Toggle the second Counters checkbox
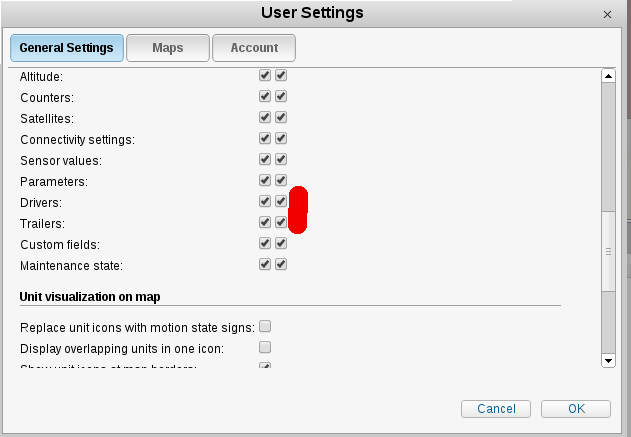This screenshot has height=437, width=631. click(x=282, y=97)
